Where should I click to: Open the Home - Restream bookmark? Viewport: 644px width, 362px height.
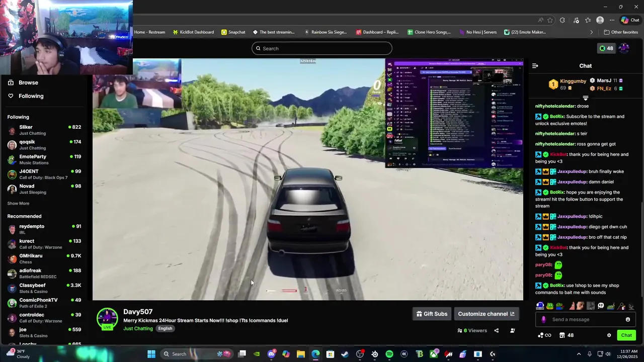[x=149, y=32]
